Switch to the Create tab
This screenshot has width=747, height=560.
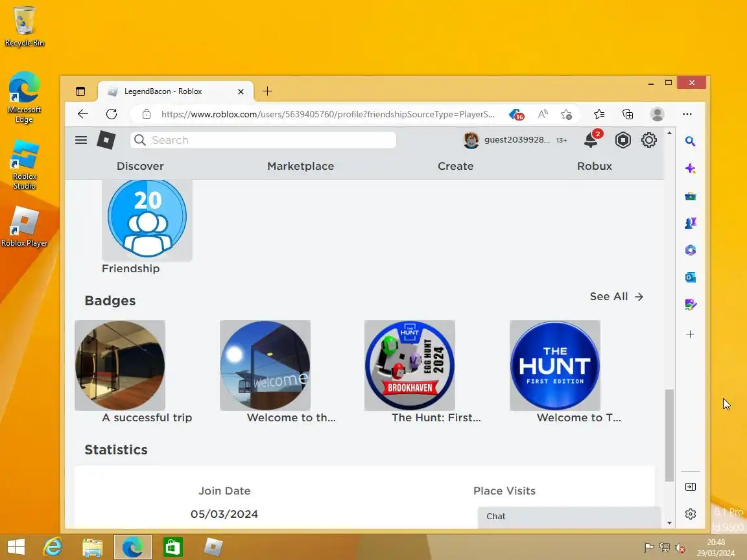[455, 166]
